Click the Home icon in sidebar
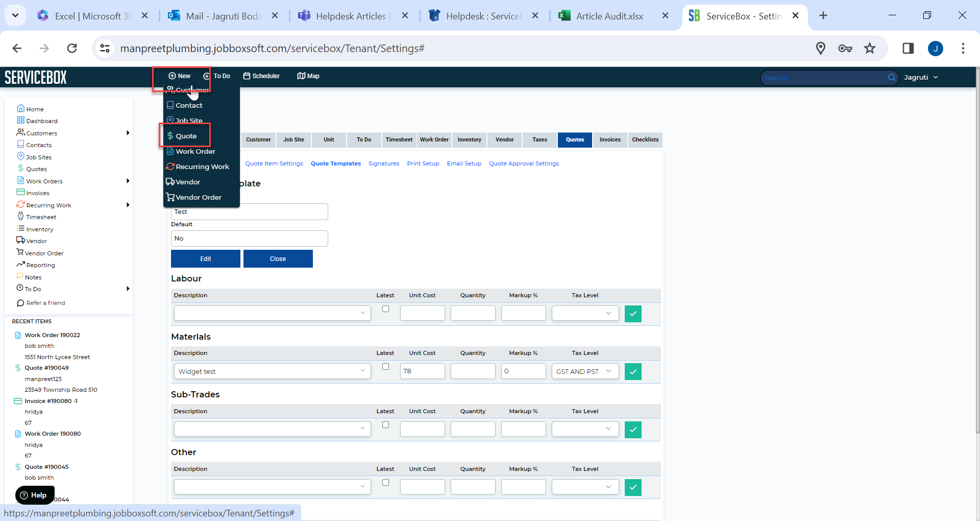 coord(20,108)
